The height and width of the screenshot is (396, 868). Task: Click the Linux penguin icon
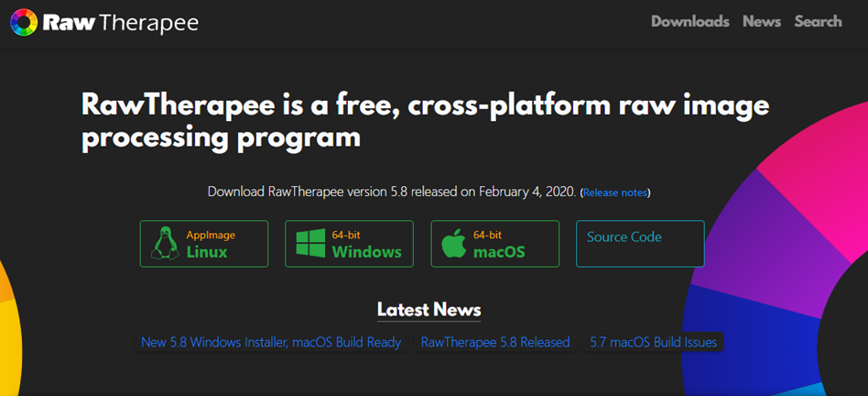pos(165,243)
